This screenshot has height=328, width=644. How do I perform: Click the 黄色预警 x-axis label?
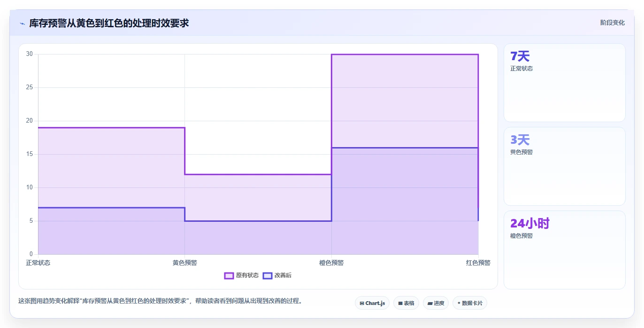(x=185, y=263)
